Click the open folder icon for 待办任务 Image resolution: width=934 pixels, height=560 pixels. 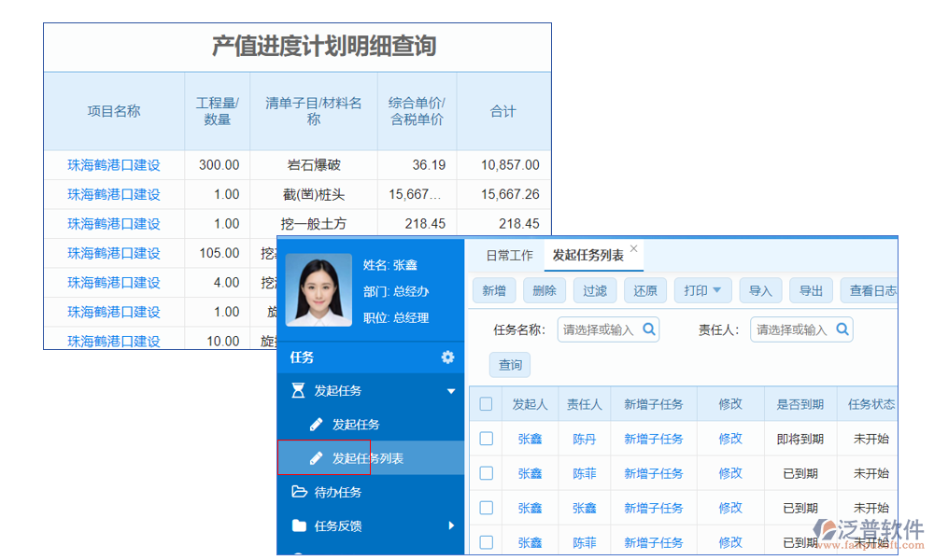point(299,492)
